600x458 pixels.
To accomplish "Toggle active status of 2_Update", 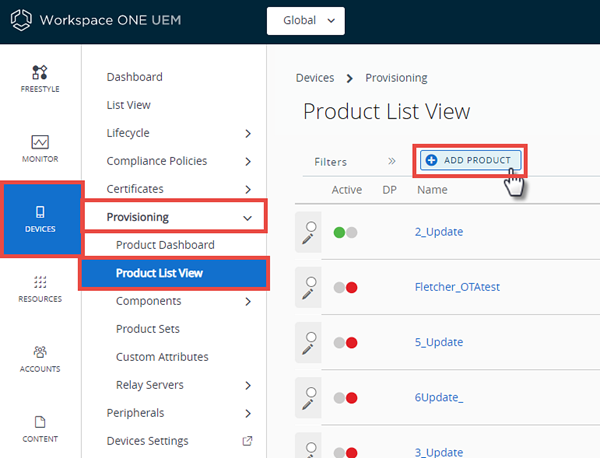I will pos(345,232).
